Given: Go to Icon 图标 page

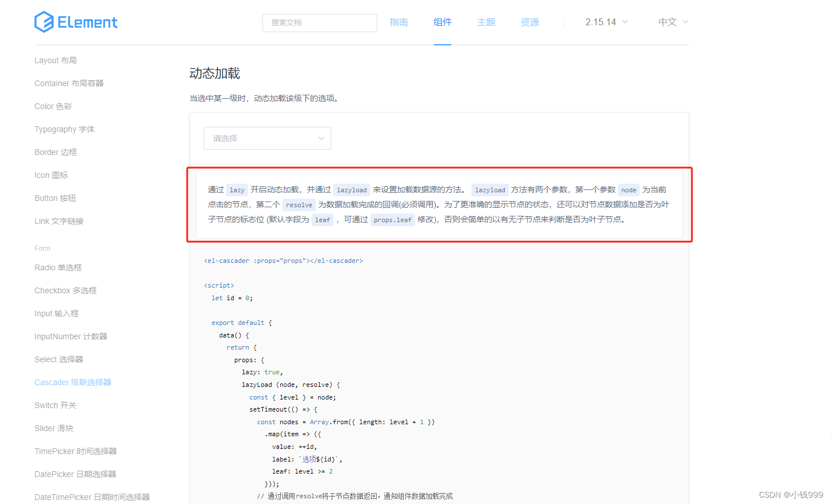Looking at the screenshot, I should pos(51,175).
